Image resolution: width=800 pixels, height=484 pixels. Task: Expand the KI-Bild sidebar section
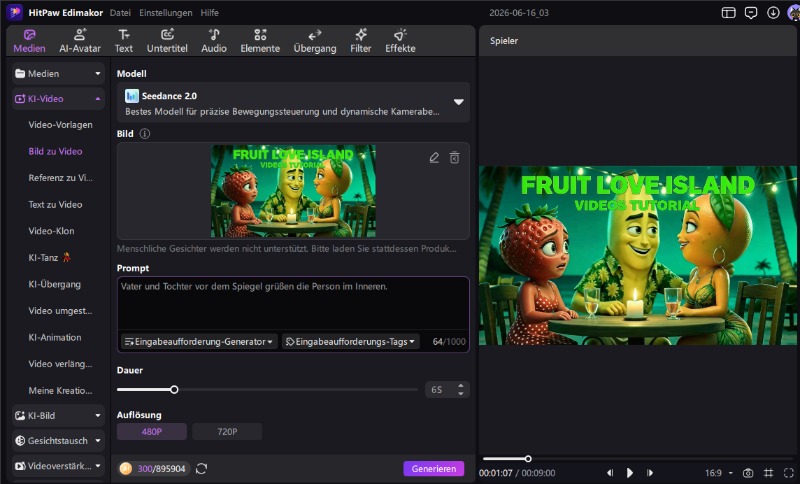click(58, 416)
